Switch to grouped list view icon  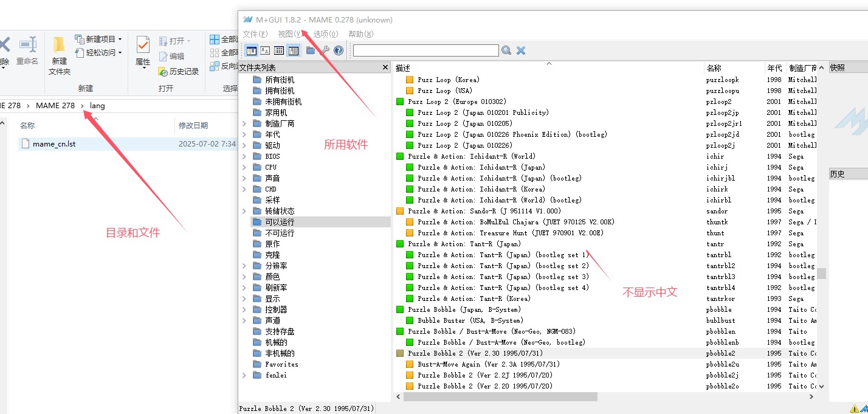pos(294,50)
